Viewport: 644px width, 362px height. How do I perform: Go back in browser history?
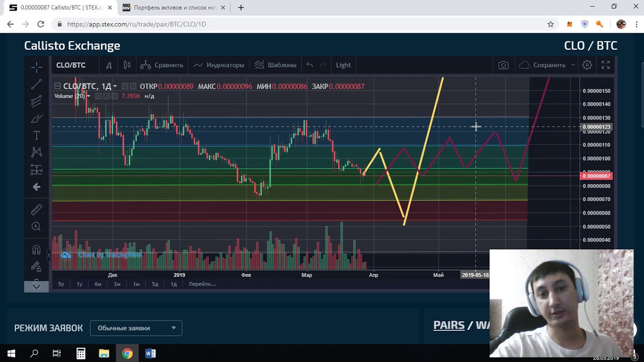[10, 24]
